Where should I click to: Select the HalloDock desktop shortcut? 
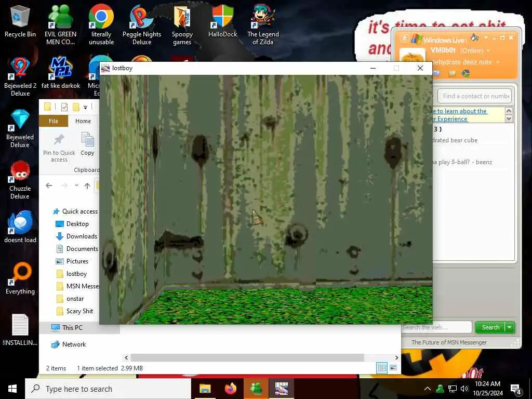(222, 21)
